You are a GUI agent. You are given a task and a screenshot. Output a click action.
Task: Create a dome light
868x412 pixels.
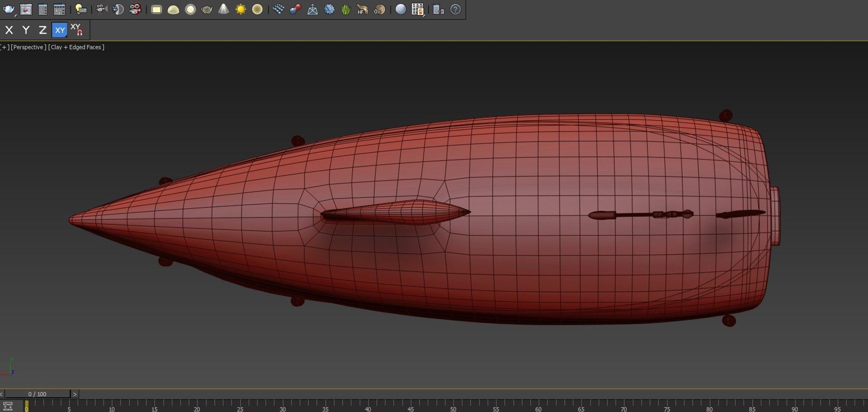click(174, 9)
